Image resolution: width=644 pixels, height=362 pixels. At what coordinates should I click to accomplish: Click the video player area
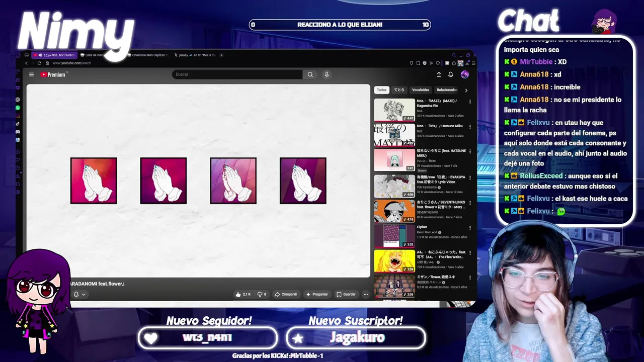pyautogui.click(x=198, y=180)
